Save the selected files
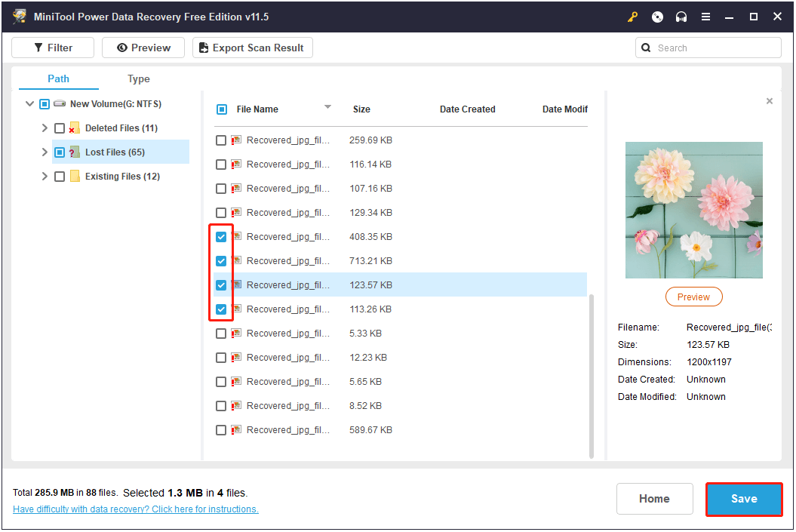 [x=744, y=499]
